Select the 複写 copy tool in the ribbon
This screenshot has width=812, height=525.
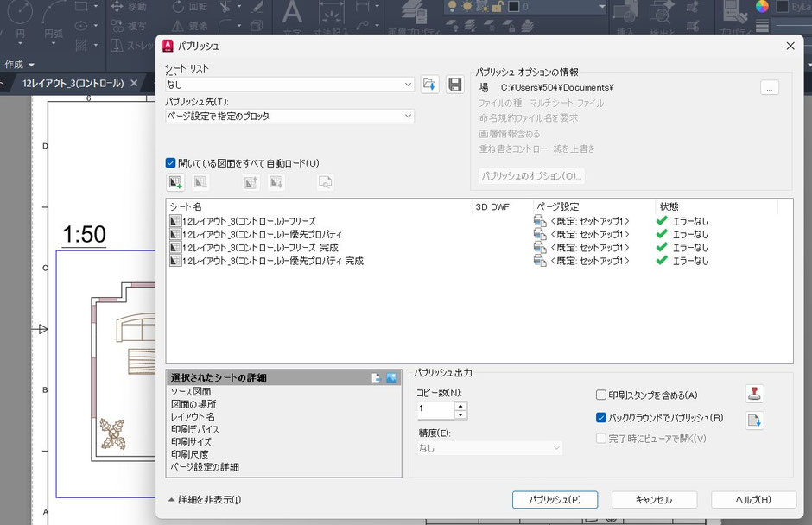coord(129,25)
